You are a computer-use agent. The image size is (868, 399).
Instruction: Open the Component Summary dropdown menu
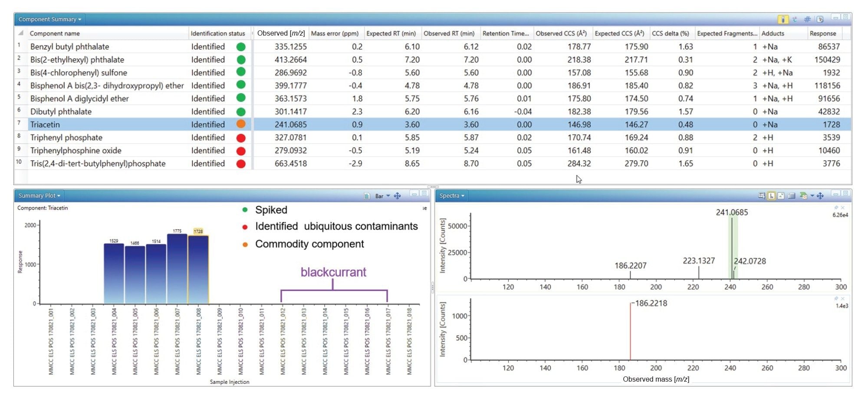[x=49, y=19]
